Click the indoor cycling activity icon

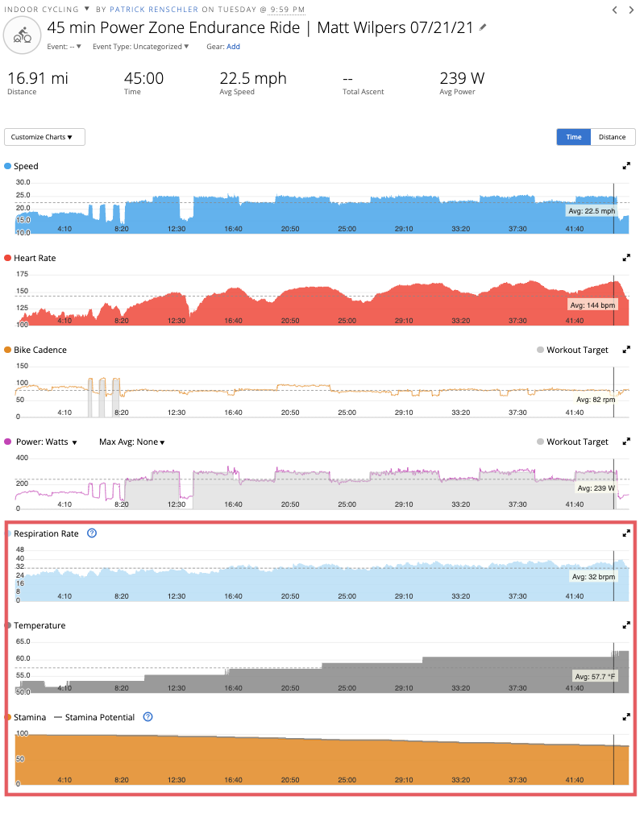pyautogui.click(x=23, y=35)
